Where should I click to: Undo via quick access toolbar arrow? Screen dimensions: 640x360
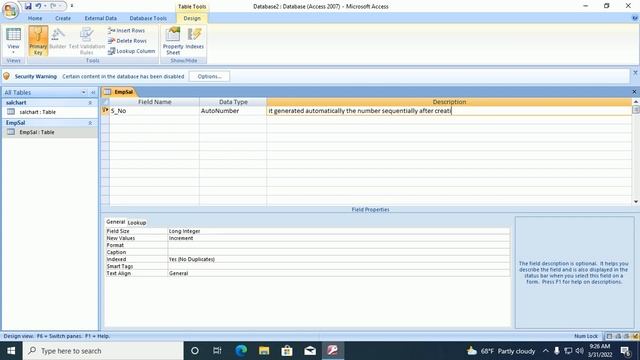(x=38, y=6)
